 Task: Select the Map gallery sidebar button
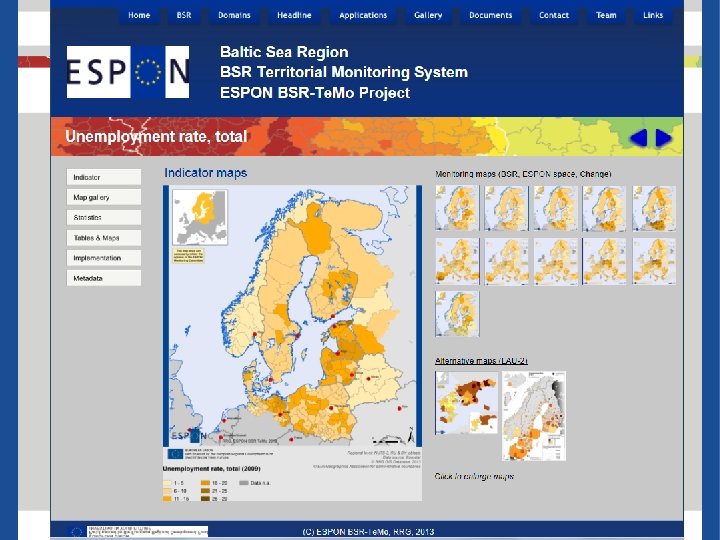pos(104,197)
